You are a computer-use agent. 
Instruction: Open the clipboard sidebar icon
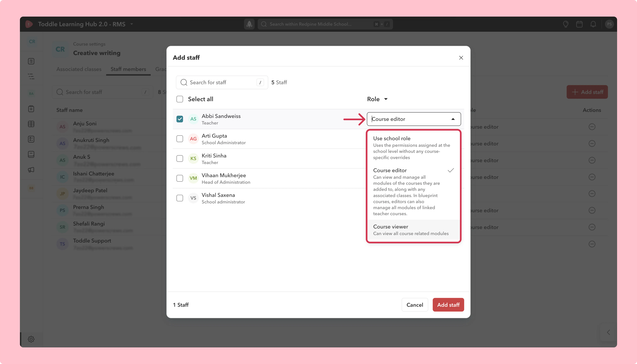click(31, 109)
